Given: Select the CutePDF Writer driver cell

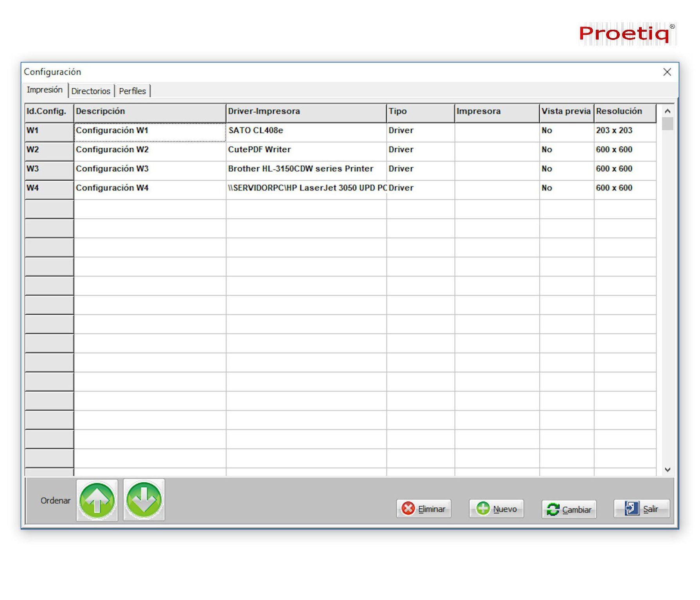Looking at the screenshot, I should [306, 150].
